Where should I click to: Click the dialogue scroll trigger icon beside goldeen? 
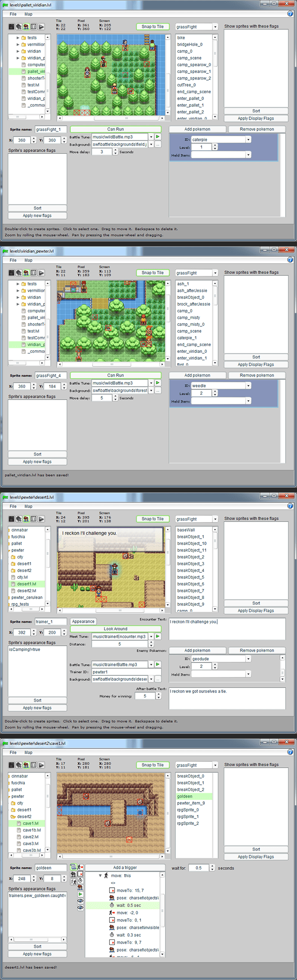[73, 867]
